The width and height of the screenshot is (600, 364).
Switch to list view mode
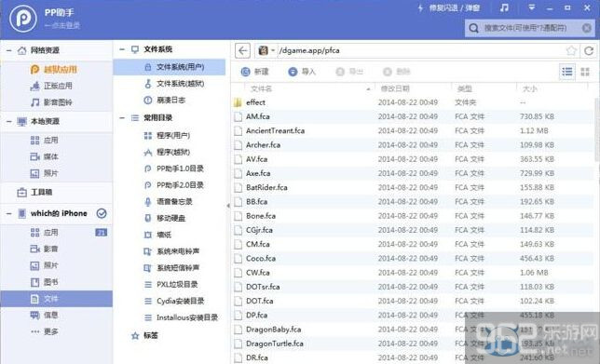[567, 72]
